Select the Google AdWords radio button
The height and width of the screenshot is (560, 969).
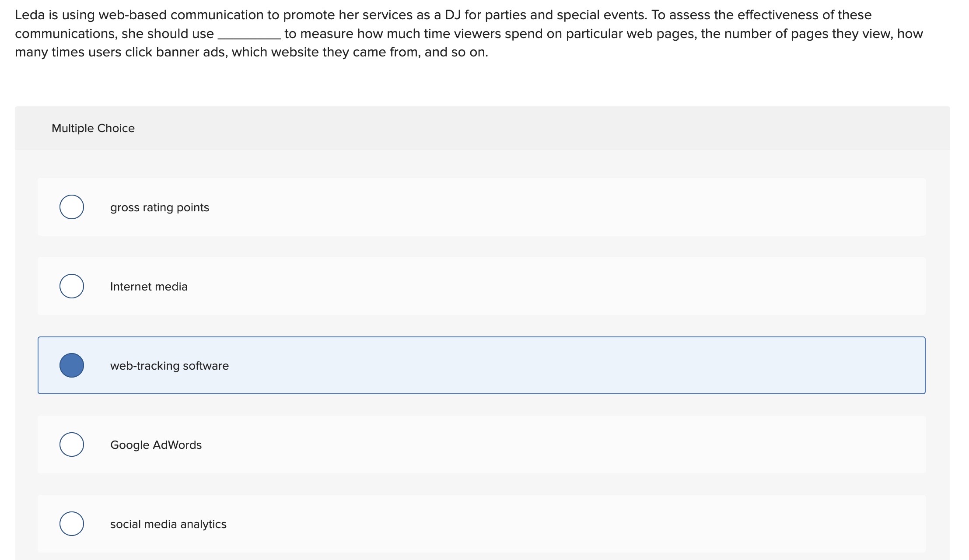pyautogui.click(x=72, y=445)
